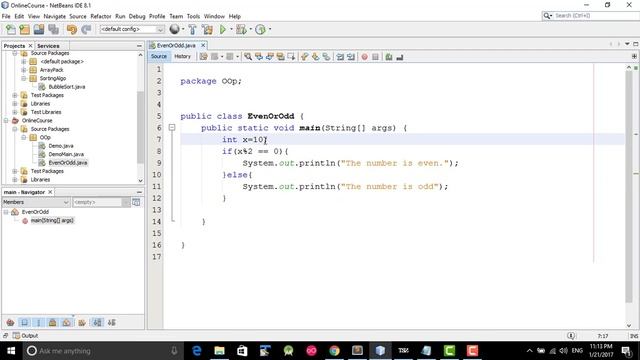Toggle Show Inherited Members in Navigator
Image resolution: width=640 pixels, height=360 pixels.
coord(11,322)
